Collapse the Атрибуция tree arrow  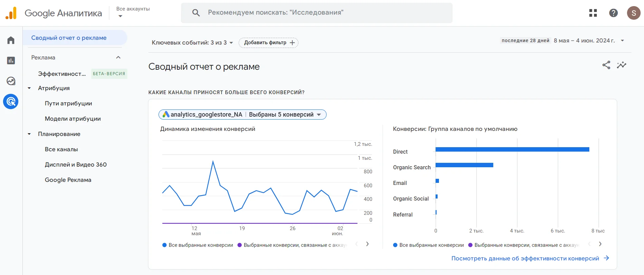[x=29, y=88]
